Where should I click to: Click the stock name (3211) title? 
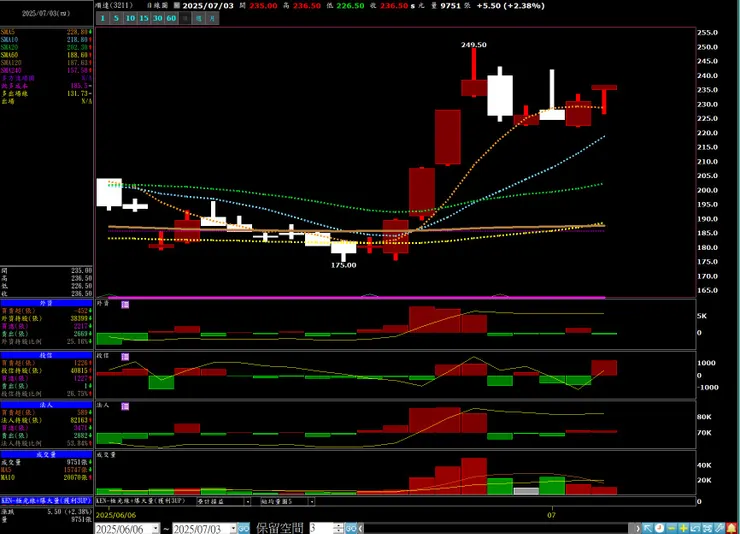114,6
